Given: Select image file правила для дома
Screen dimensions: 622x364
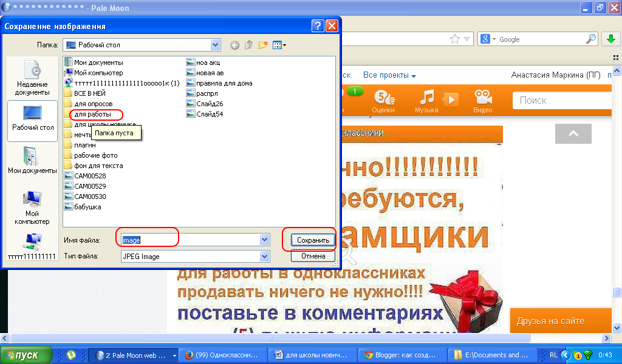Looking at the screenshot, I should (220, 83).
